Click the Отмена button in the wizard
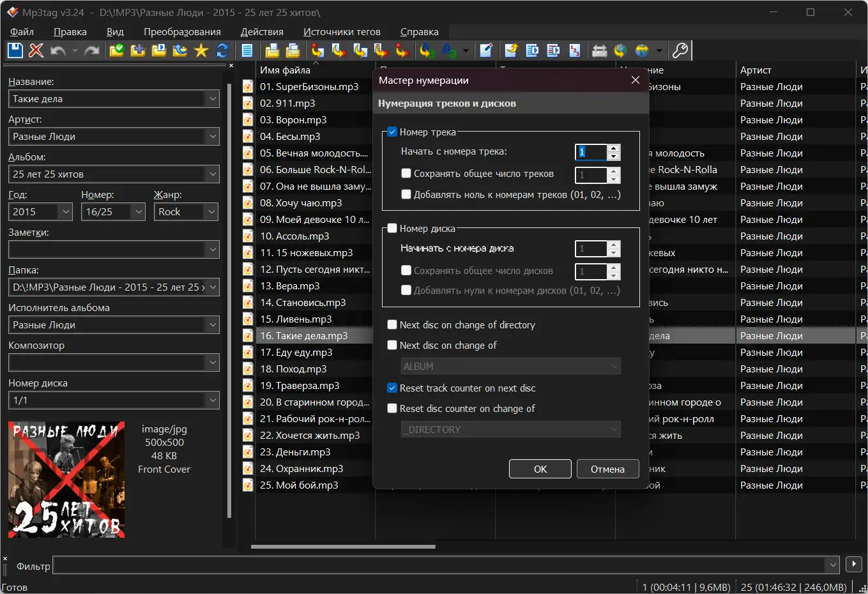Screen dimensions: 868x594 coord(607,468)
